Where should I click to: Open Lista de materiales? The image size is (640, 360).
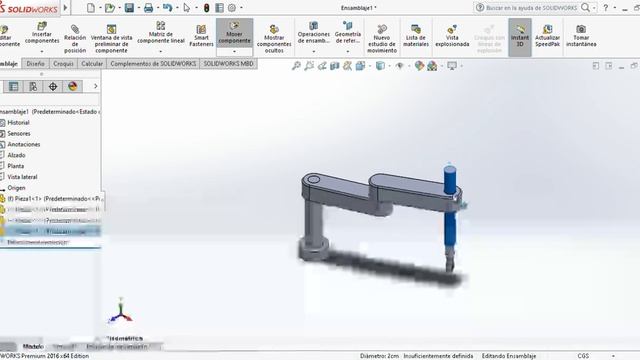click(416, 36)
